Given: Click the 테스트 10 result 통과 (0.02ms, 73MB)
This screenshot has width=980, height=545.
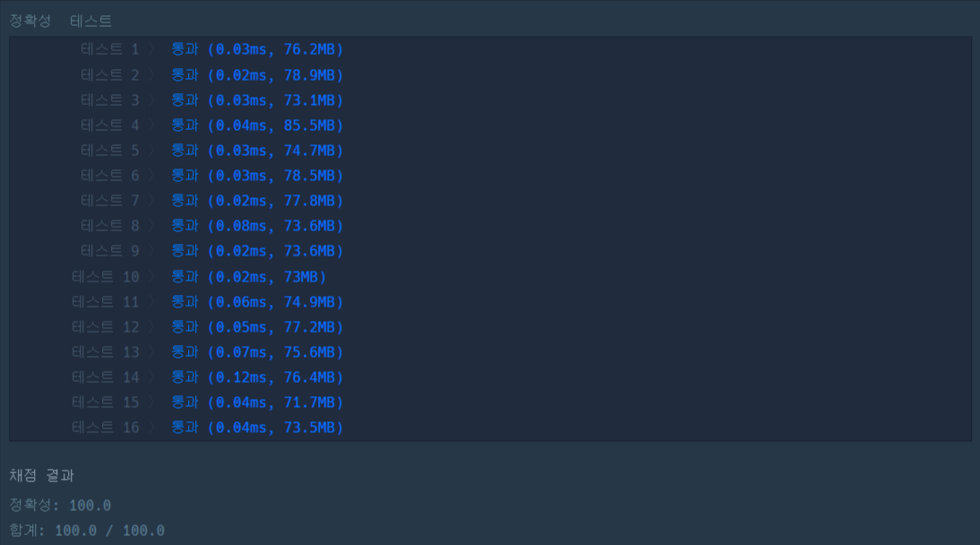Looking at the screenshot, I should tap(249, 277).
